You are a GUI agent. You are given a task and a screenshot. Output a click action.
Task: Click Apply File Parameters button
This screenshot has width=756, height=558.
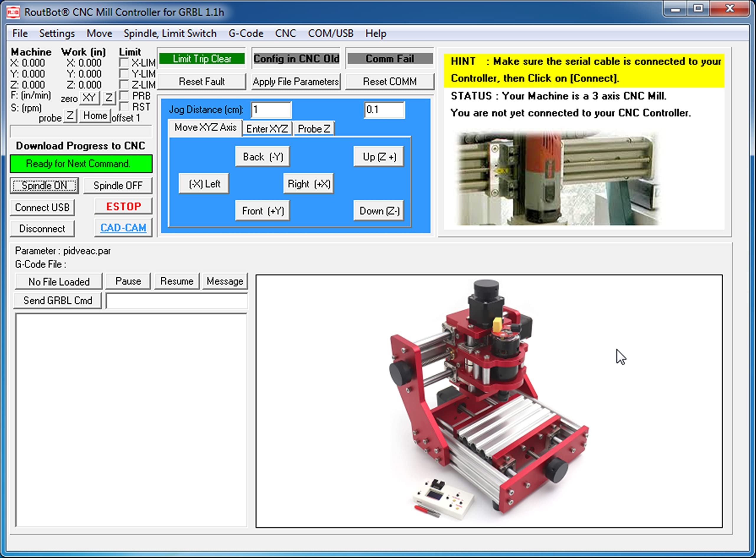point(296,81)
